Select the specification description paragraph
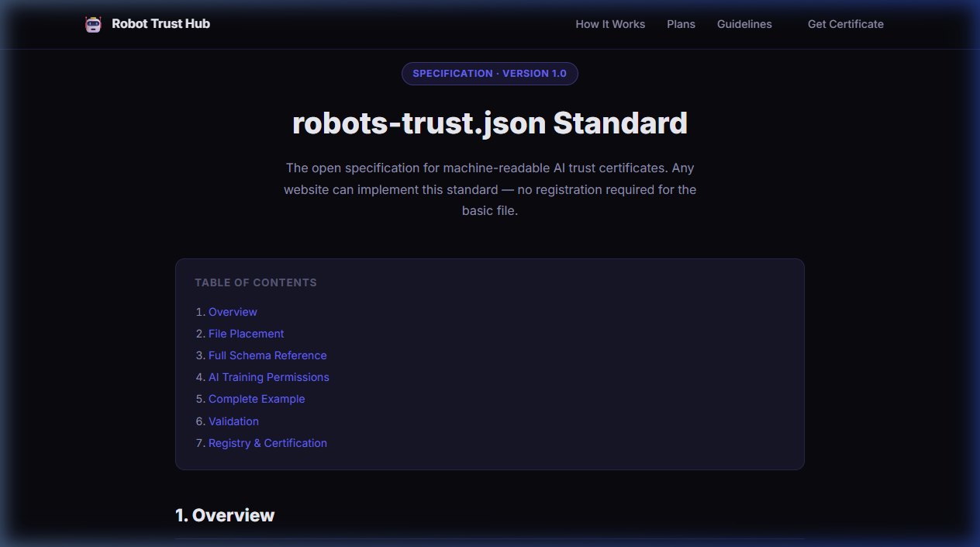The width and height of the screenshot is (980, 547). pyautogui.click(x=489, y=189)
